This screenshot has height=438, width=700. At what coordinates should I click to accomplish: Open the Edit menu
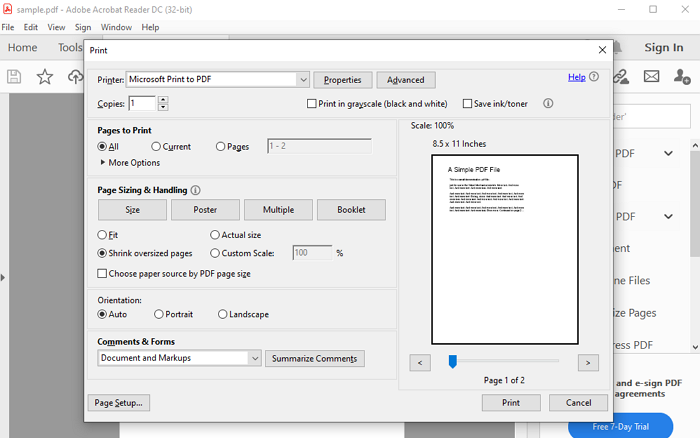(30, 27)
